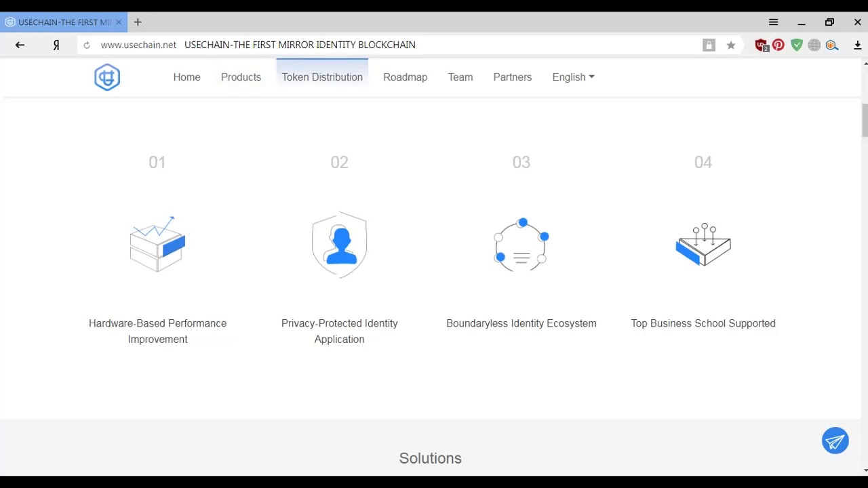
Task: Open the browser hamburger menu
Action: tap(773, 22)
